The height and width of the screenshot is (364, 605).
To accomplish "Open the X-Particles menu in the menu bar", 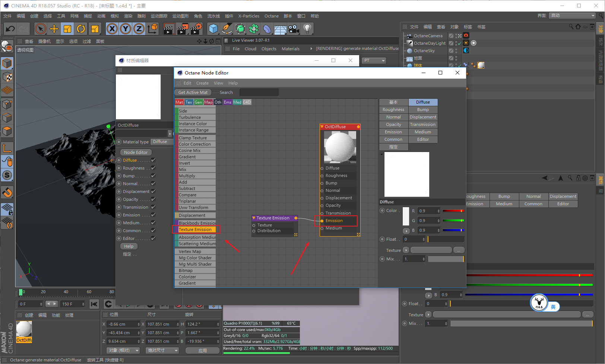I will pyautogui.click(x=249, y=16).
